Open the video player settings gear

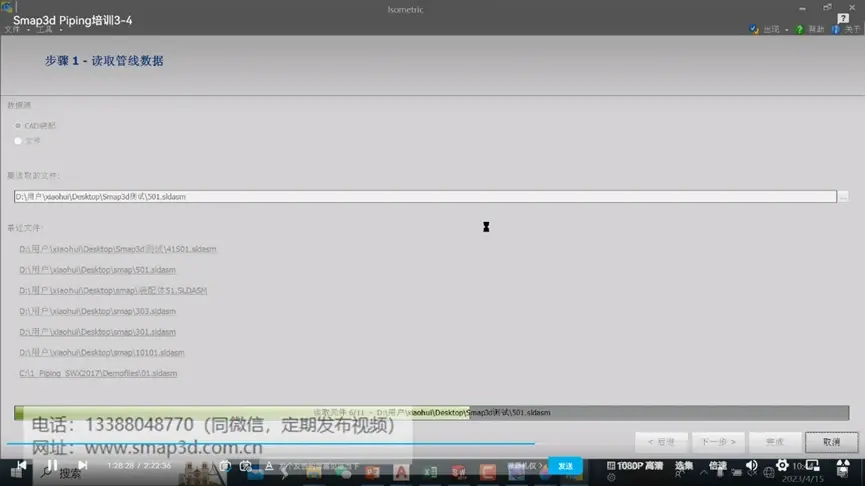tap(782, 466)
